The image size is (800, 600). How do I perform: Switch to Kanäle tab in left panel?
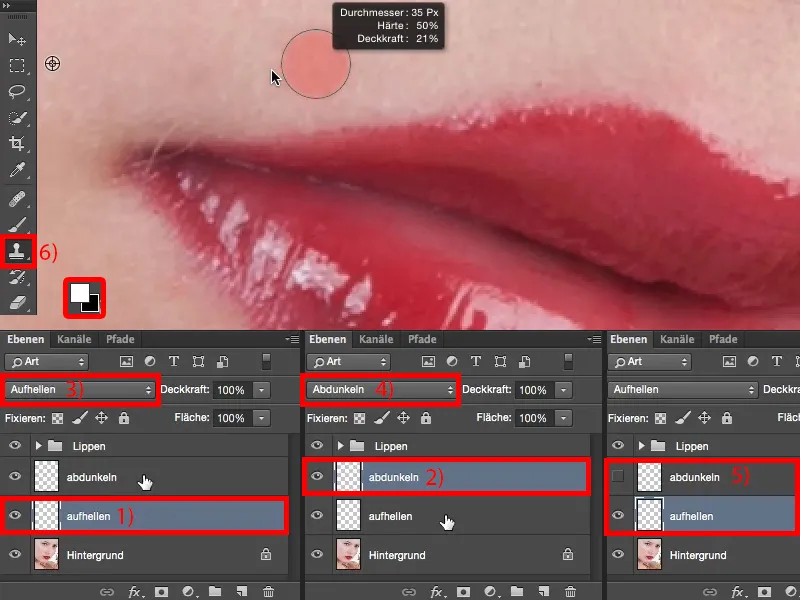pyautogui.click(x=74, y=339)
